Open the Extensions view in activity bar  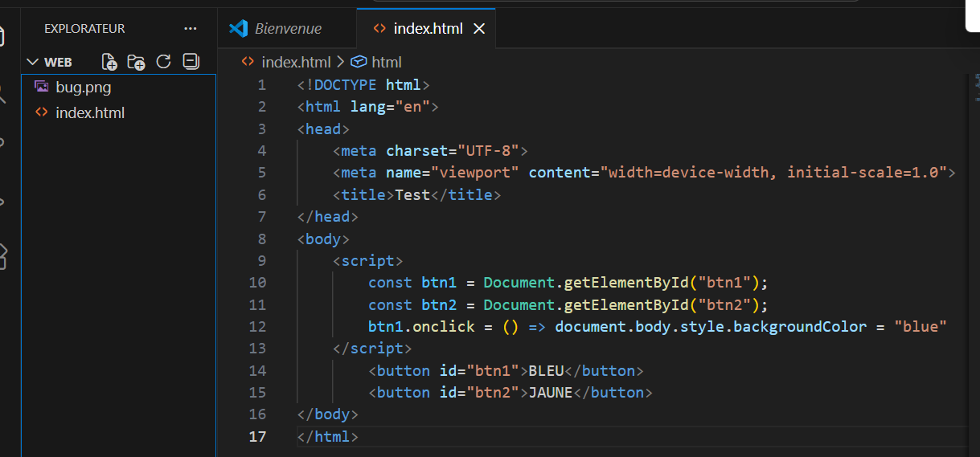click(x=2, y=255)
